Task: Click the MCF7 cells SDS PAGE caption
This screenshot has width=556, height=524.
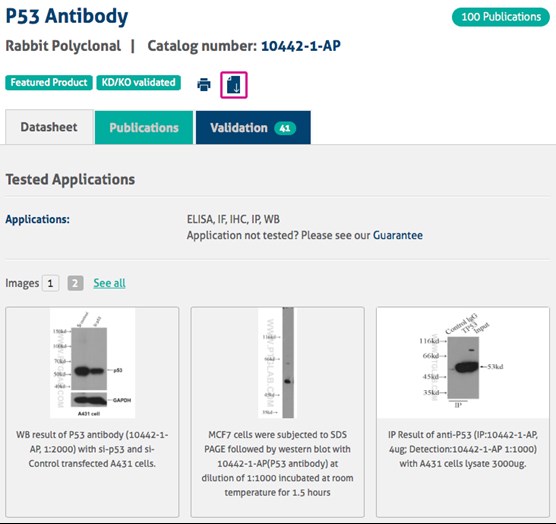Action: [277, 463]
